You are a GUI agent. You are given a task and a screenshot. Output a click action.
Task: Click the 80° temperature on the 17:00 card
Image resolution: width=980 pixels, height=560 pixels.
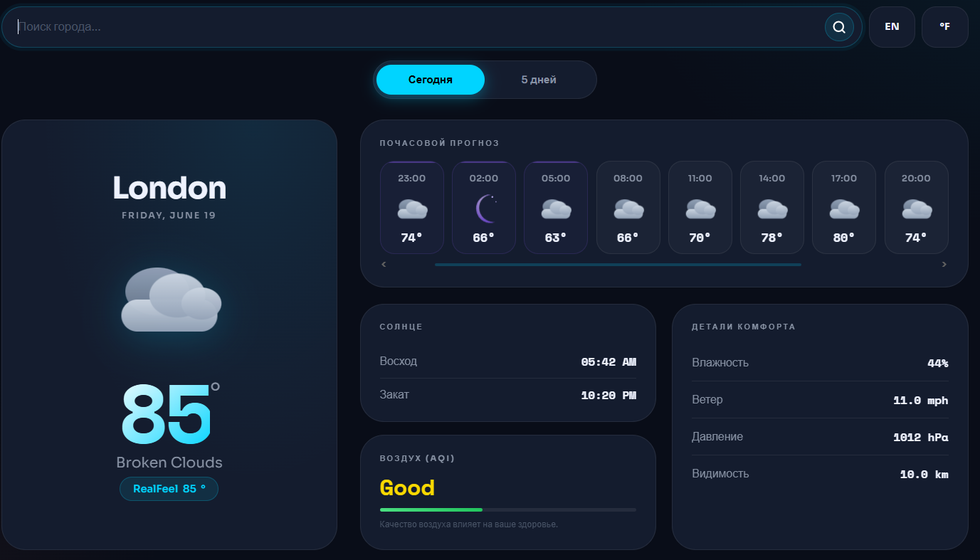tap(844, 238)
